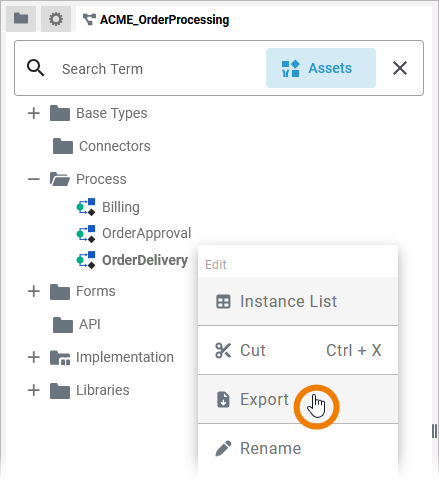This screenshot has width=439, height=480.
Task: Open the gear settings tab
Action: [x=56, y=19]
